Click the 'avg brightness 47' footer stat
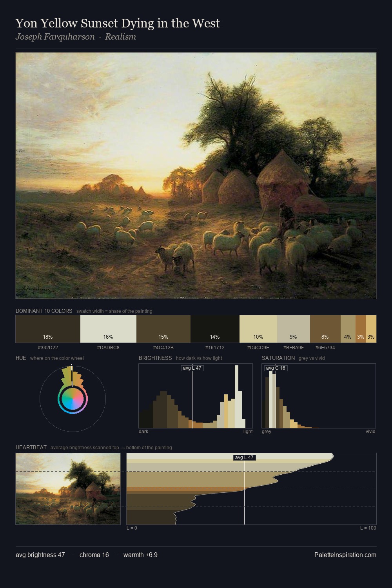392x588 pixels. point(40,555)
